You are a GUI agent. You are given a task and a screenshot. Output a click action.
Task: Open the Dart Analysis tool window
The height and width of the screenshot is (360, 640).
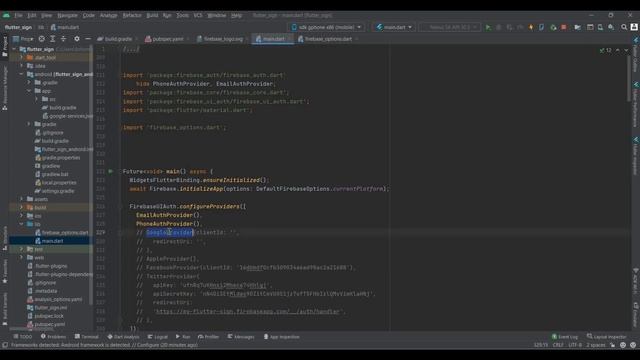tap(123, 337)
